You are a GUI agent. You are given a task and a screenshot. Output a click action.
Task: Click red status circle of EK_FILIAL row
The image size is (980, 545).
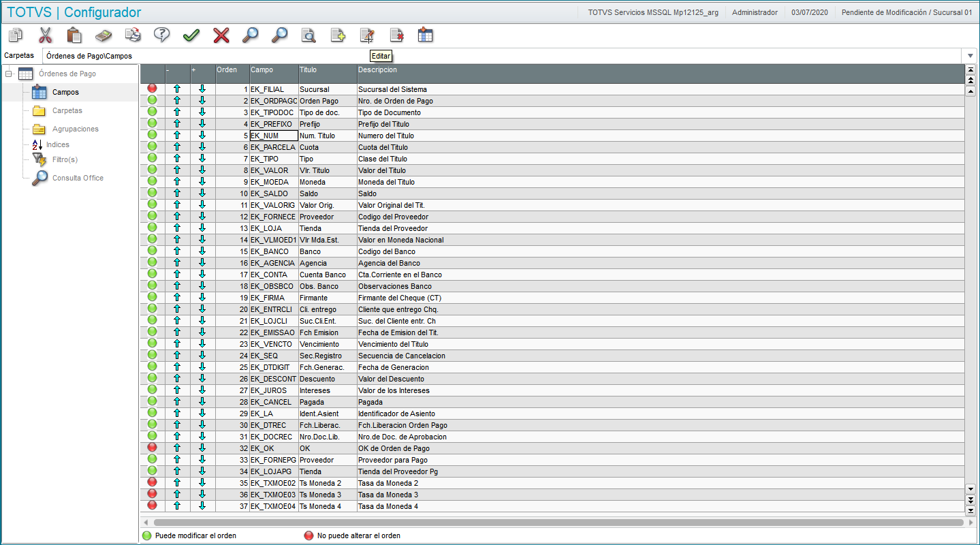click(x=153, y=89)
